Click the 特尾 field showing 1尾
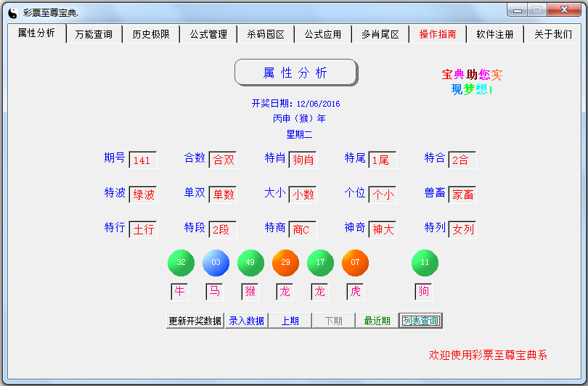The image size is (588, 386). pyautogui.click(x=383, y=160)
